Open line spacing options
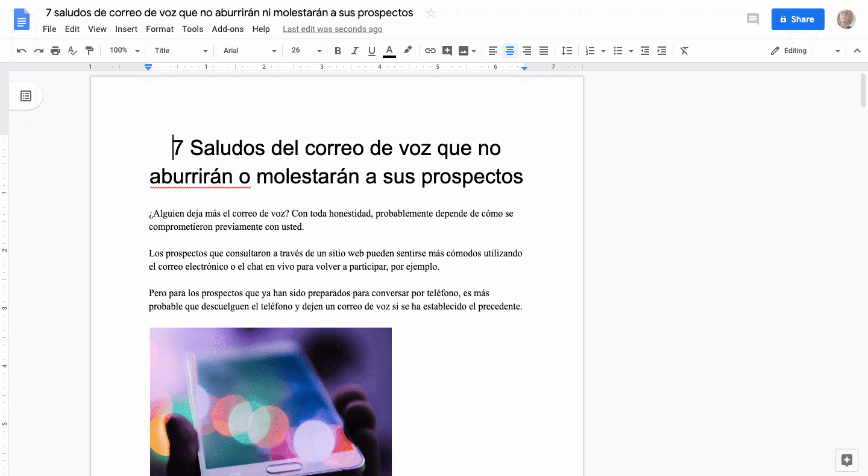The image size is (868, 476). pos(567,51)
